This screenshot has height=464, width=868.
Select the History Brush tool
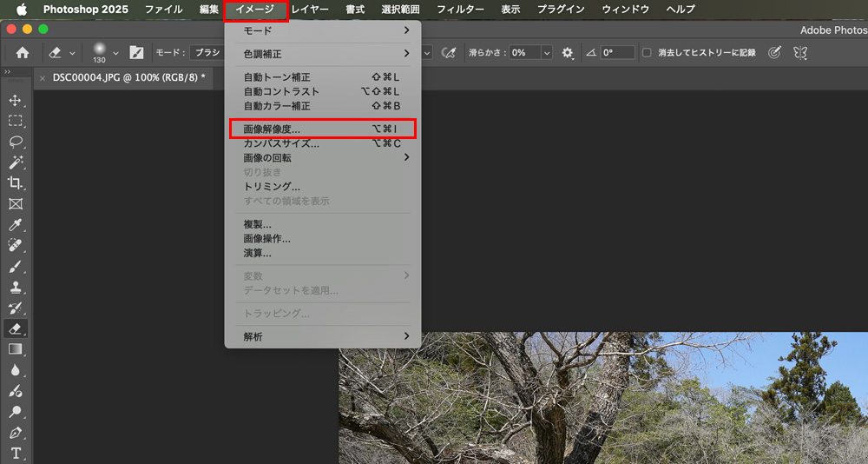(x=16, y=308)
